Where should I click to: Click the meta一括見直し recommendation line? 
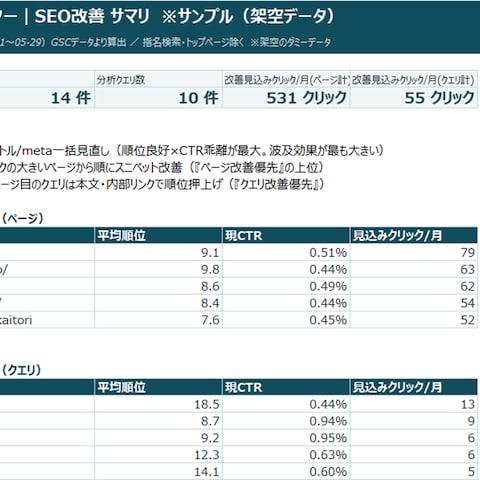192,151
